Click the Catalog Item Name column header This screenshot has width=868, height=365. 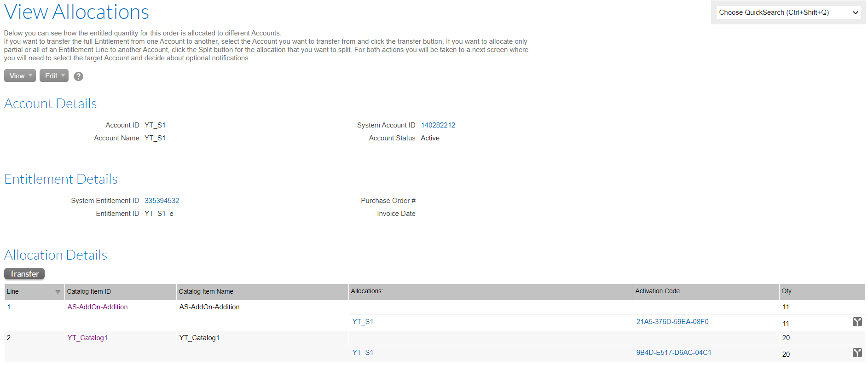coord(262,292)
